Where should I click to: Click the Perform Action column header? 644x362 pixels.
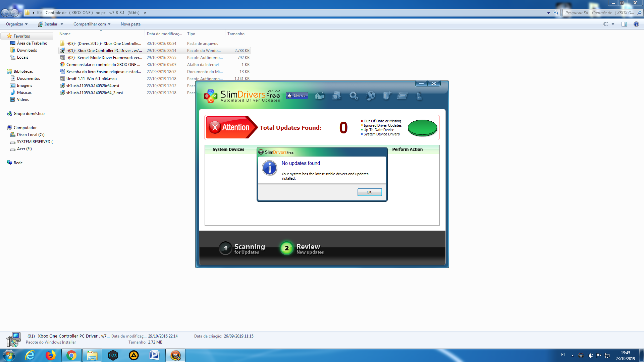(407, 149)
